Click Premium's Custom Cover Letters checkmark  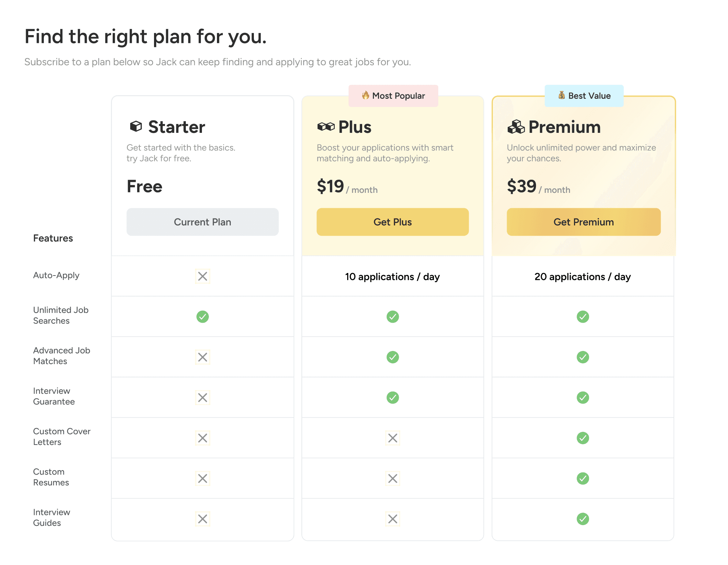[583, 438]
